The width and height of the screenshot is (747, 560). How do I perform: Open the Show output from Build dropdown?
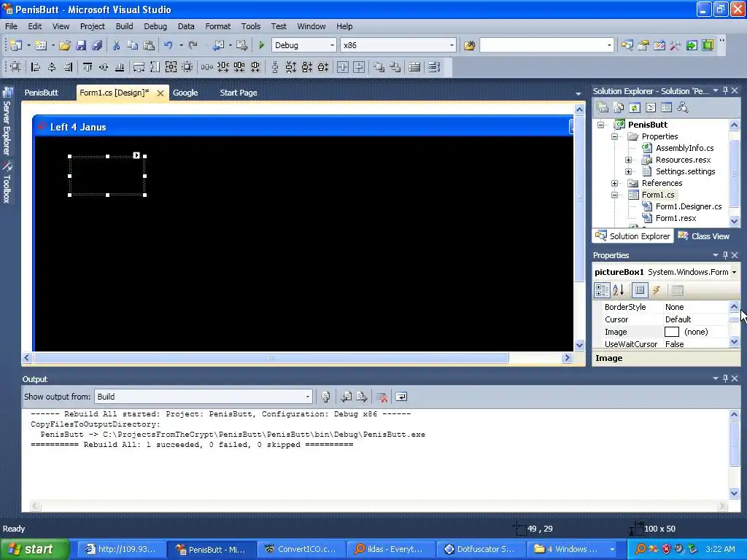point(307,397)
